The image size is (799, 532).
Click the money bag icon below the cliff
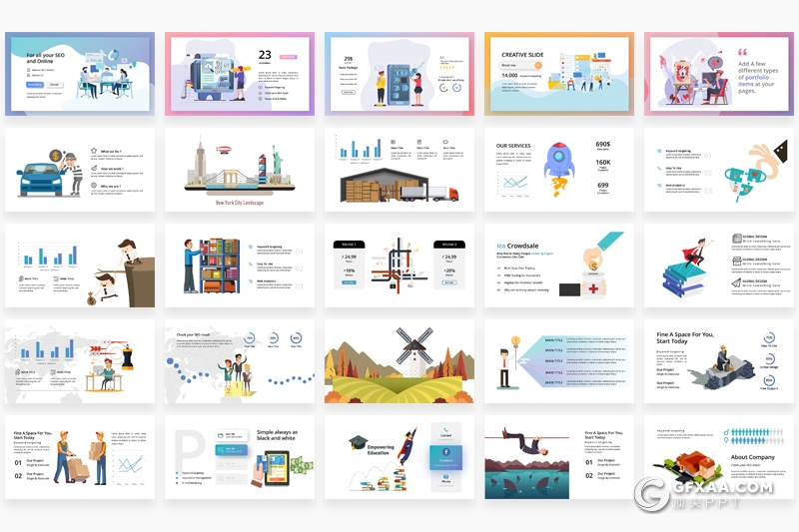pyautogui.click(x=104, y=297)
